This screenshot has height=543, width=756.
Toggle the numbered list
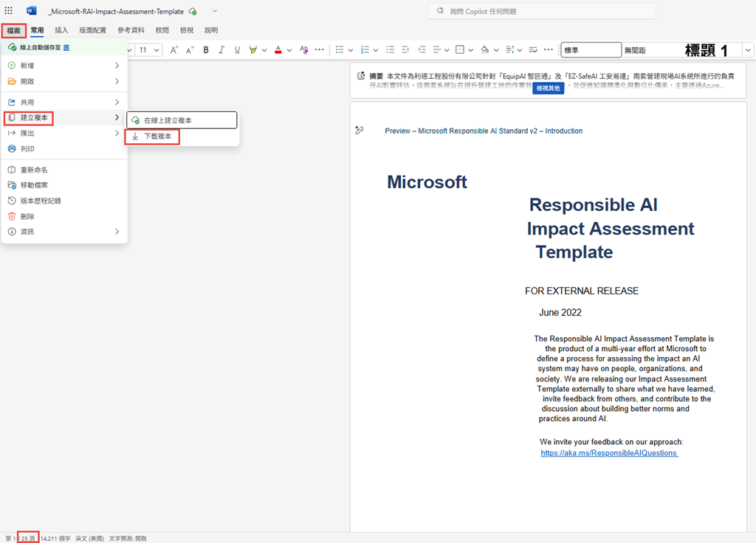(x=365, y=49)
